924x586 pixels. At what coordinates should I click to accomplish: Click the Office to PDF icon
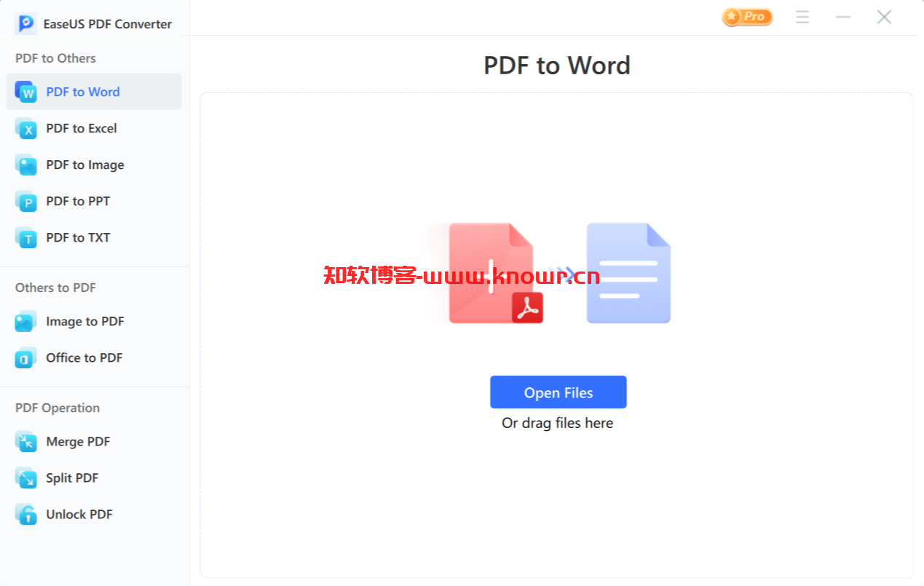click(x=25, y=357)
